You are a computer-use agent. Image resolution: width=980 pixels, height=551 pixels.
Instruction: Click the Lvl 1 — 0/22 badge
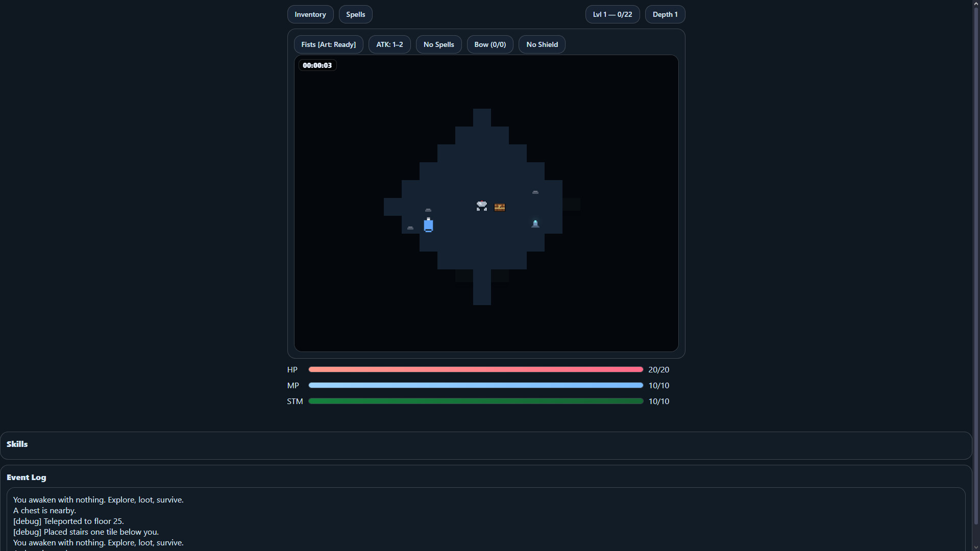tap(612, 14)
